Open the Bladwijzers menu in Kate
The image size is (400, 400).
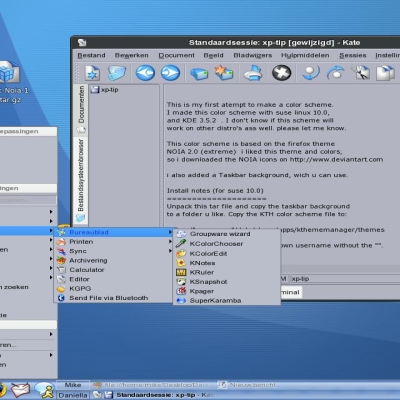253,55
